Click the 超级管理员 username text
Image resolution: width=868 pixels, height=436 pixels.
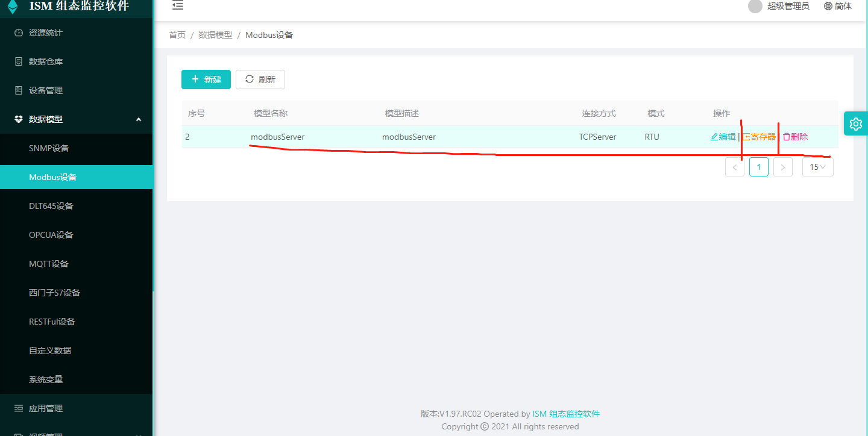coord(788,6)
